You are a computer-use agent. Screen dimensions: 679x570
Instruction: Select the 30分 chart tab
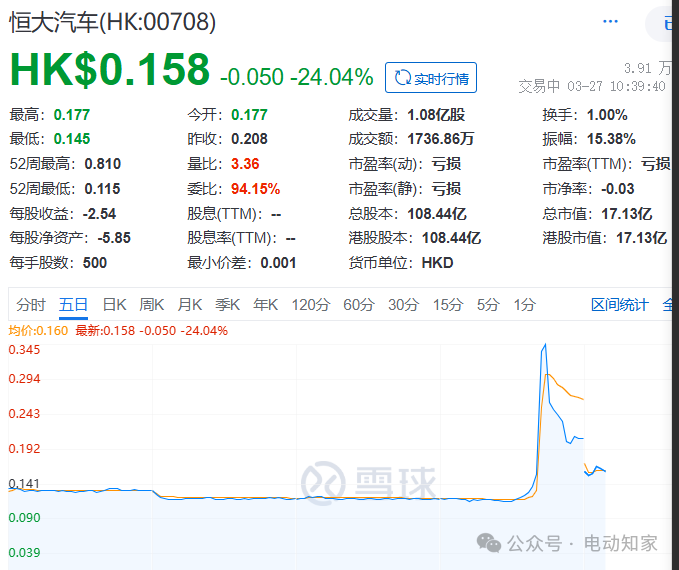point(403,305)
